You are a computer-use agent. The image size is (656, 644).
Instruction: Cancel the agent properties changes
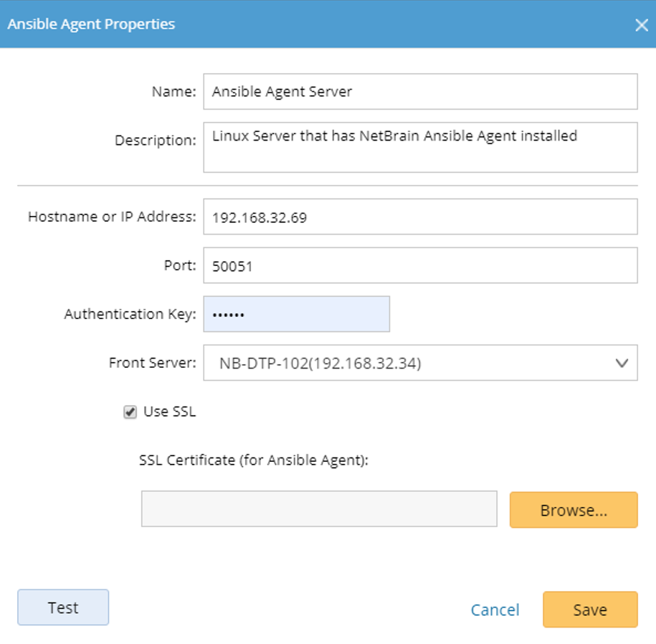[x=495, y=610]
